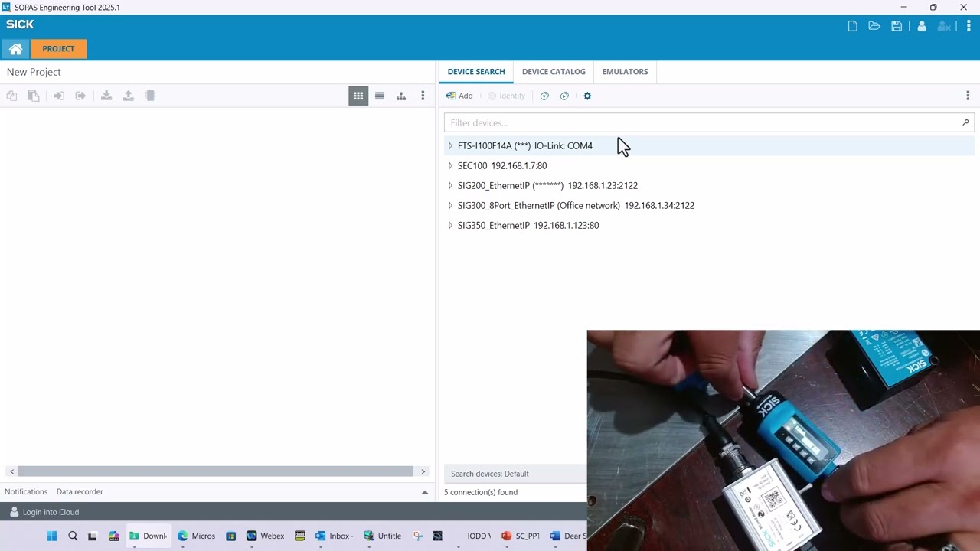This screenshot has width=980, height=551.
Task: Click the go-online arrow icon
Action: coord(59,96)
